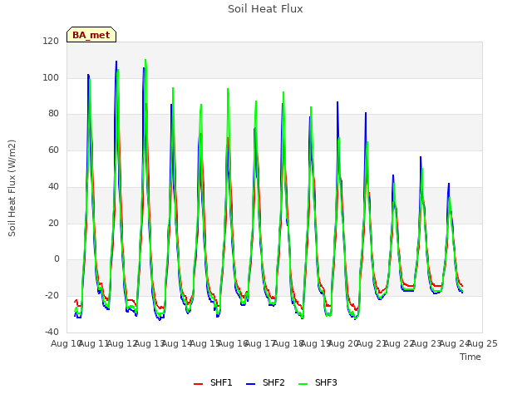
Task: Click the 60 y-axis tick label
Action: [53, 150]
